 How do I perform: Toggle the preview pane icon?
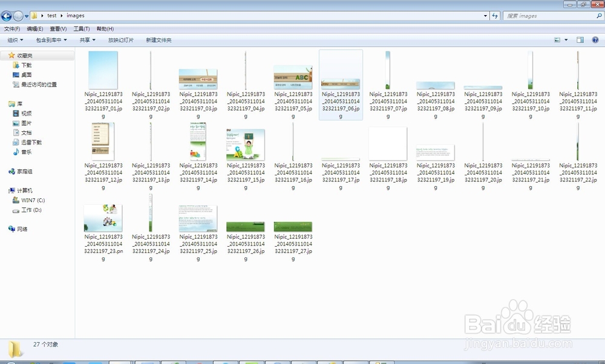click(x=580, y=40)
